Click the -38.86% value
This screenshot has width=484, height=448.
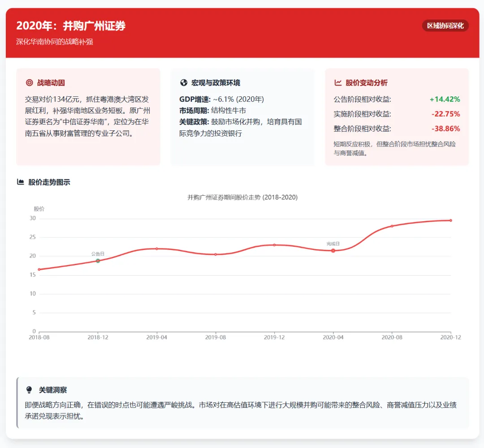coord(446,129)
